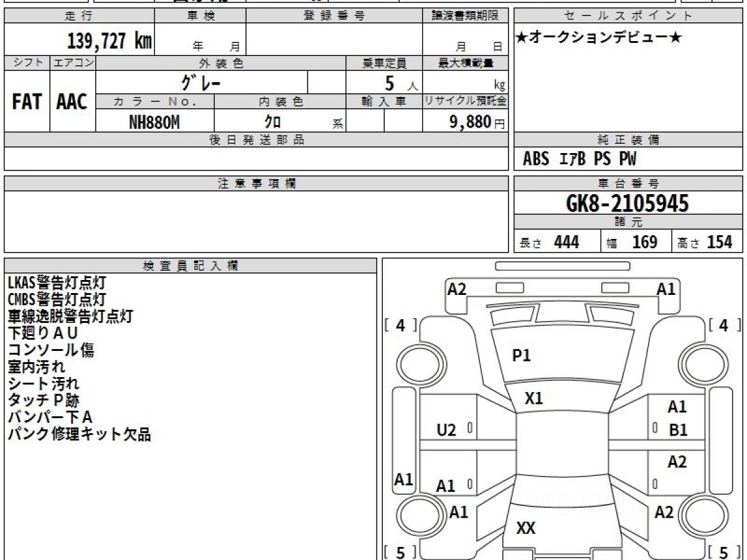Click the 注意事項欄 header
This screenshot has height=560, width=747.
click(256, 184)
